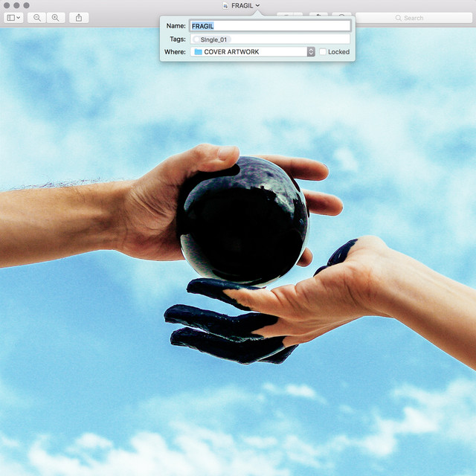
Task: Zoom in on the image
Action: 54,17
